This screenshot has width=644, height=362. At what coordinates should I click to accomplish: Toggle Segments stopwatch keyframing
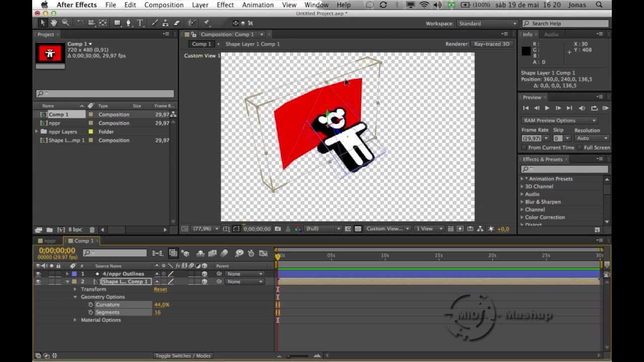91,312
